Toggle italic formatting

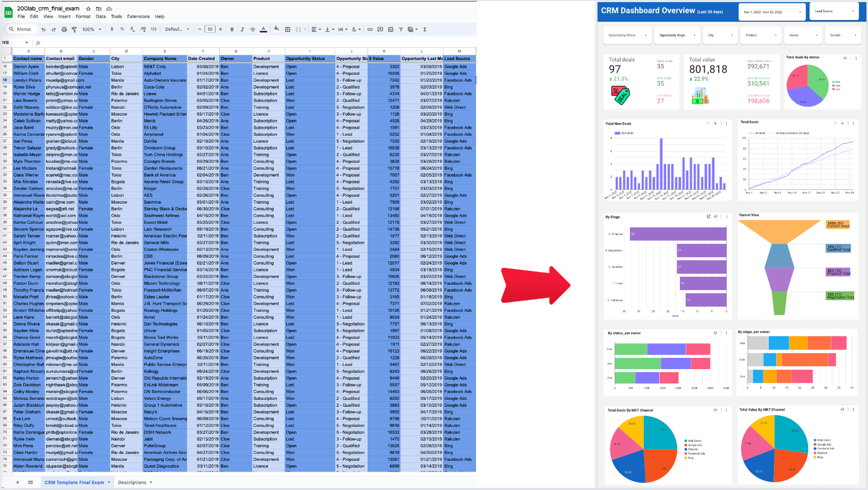242,29
